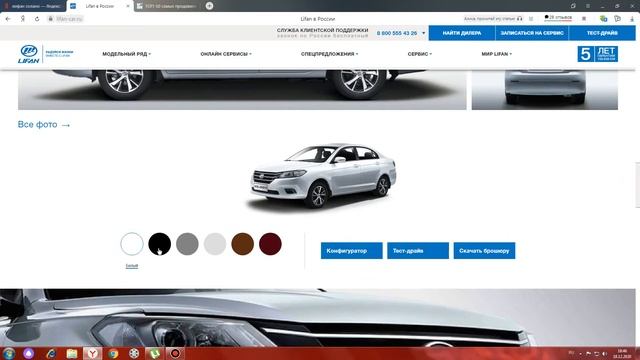This screenshot has height=360, width=640.
Task: Click the headlight banner image
Action: [x=318, y=318]
